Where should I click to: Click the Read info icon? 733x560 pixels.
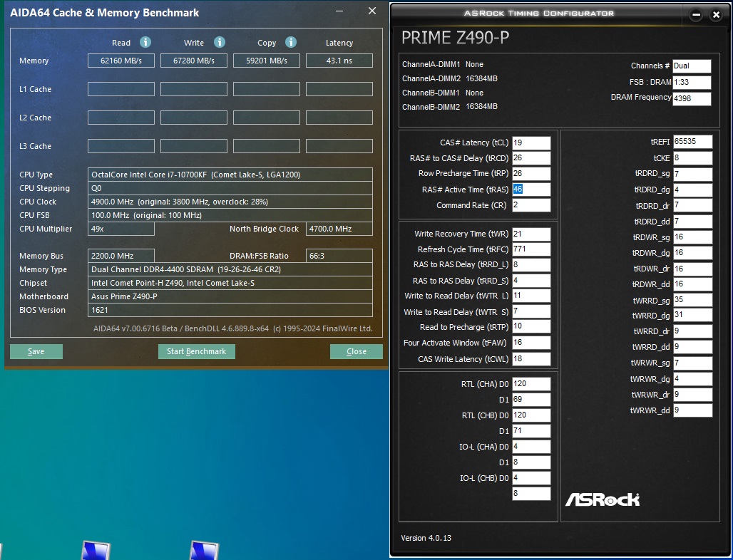(x=145, y=43)
